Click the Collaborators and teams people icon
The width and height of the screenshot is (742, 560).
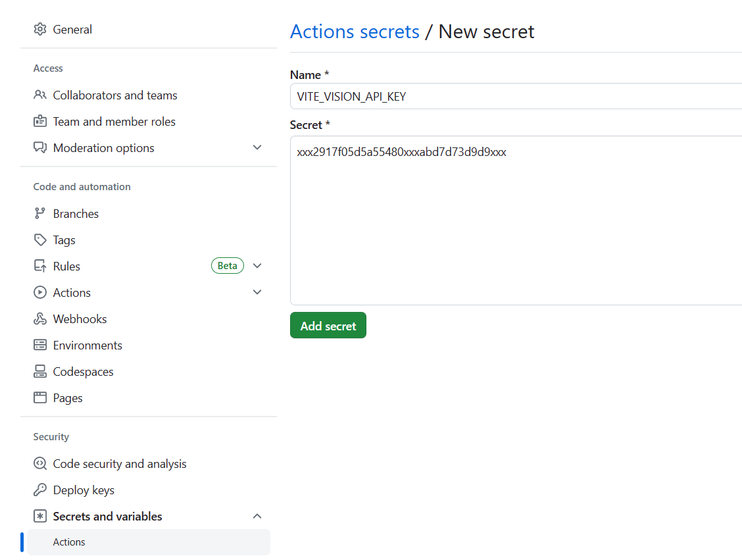point(40,95)
